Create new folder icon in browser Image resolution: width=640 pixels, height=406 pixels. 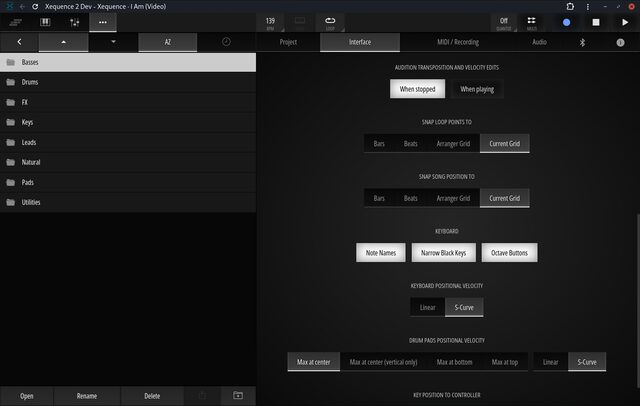coord(238,395)
